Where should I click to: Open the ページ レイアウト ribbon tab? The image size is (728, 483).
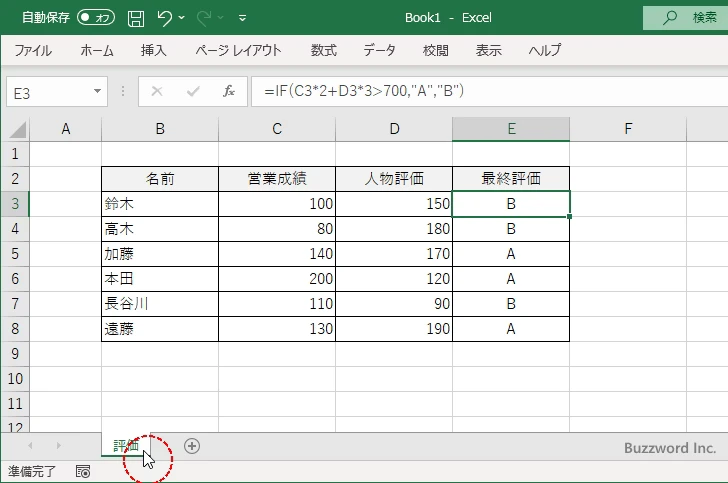tap(238, 50)
